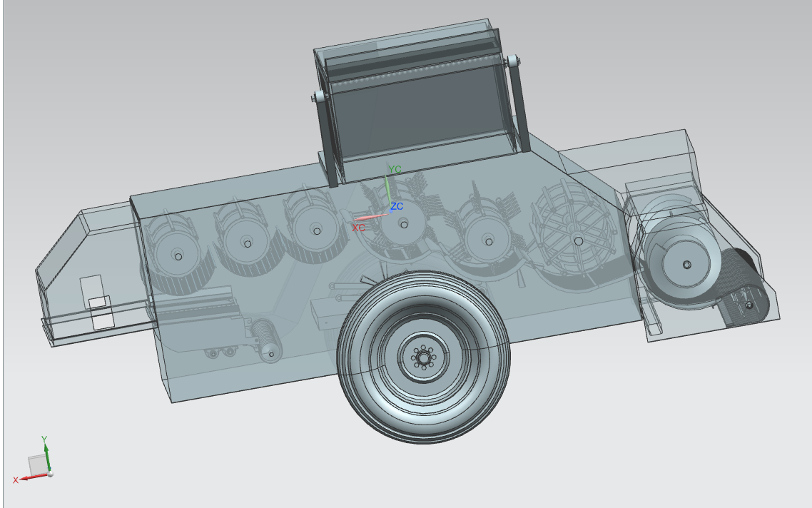Click the 'XC' axis label

358,228
